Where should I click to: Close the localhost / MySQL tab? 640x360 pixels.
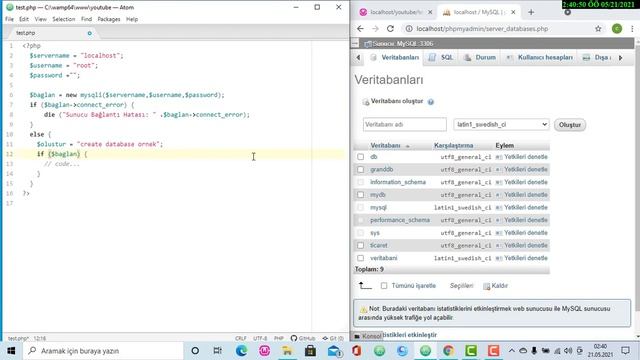point(513,12)
